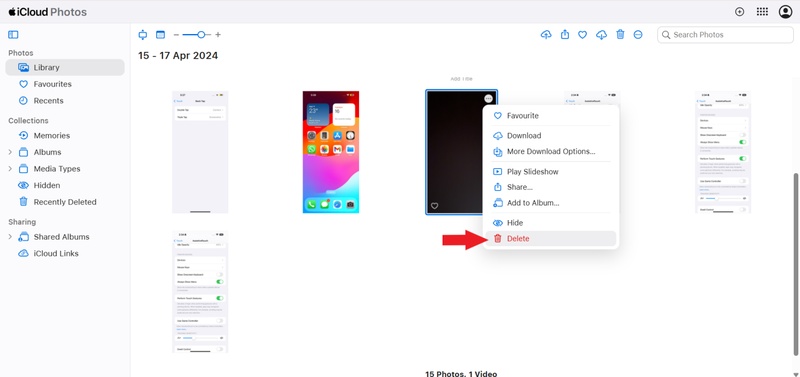Choose Add to Album... from menu
The image size is (800, 377).
[x=551, y=203]
